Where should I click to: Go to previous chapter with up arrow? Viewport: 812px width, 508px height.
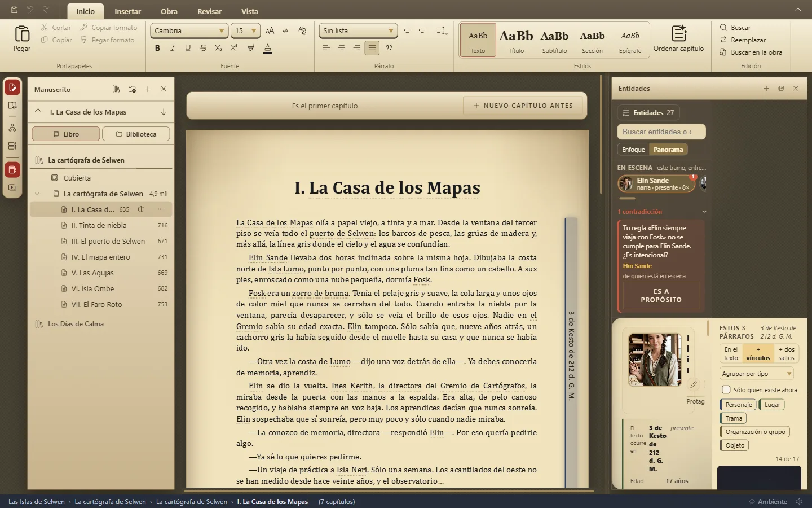coord(38,112)
